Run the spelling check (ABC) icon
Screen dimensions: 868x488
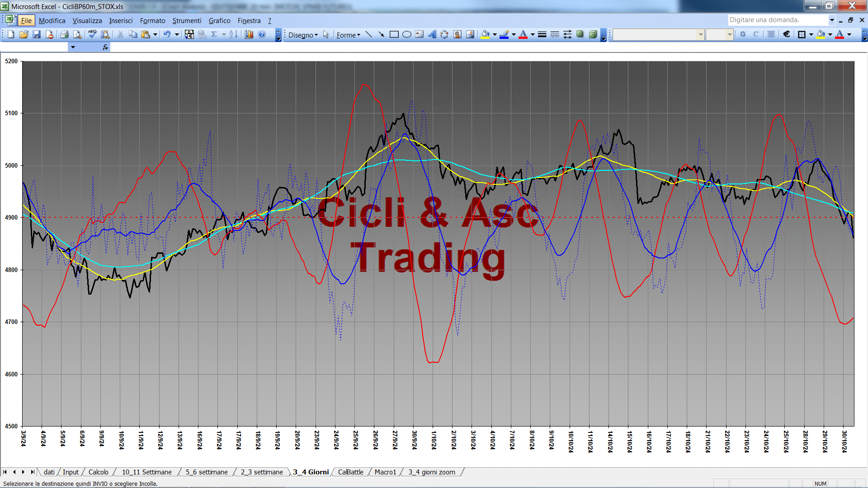pyautogui.click(x=92, y=34)
